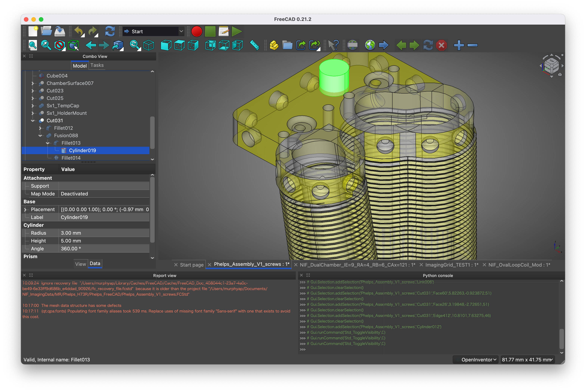Redo the last undone action
Image resolution: width=586 pixels, height=392 pixels.
93,32
